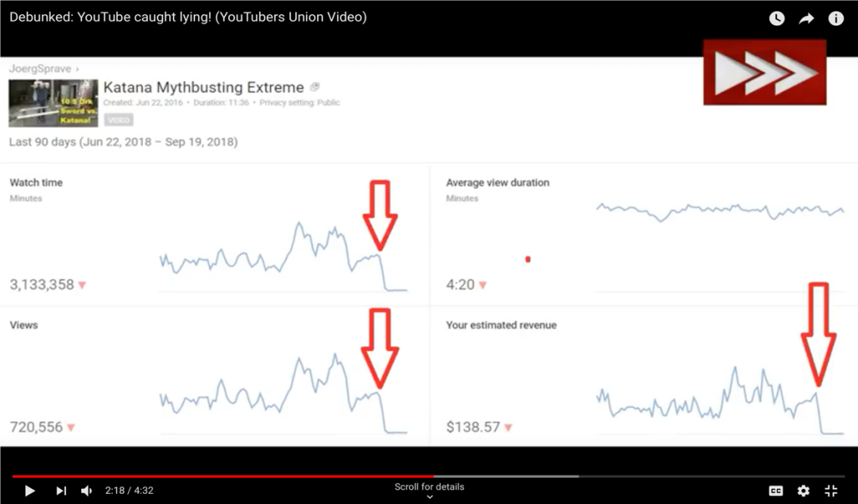
Task: Mute the video volume
Action: click(x=87, y=491)
